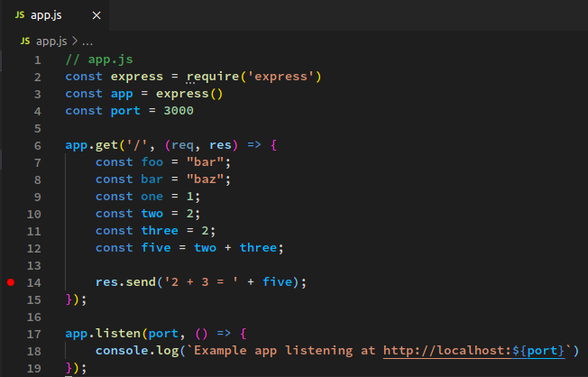Open the breadcrumb ellipsis symbol list
The height and width of the screenshot is (377, 588).
coord(87,41)
